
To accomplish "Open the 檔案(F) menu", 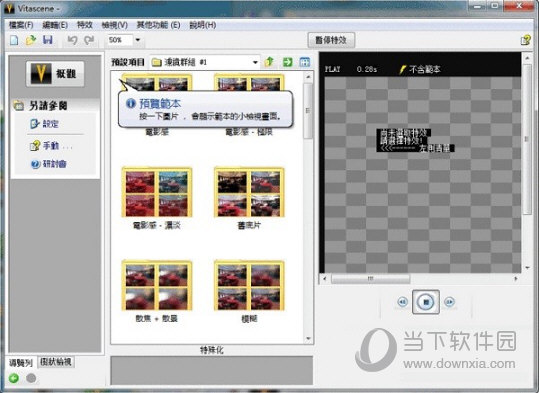I will 21,25.
